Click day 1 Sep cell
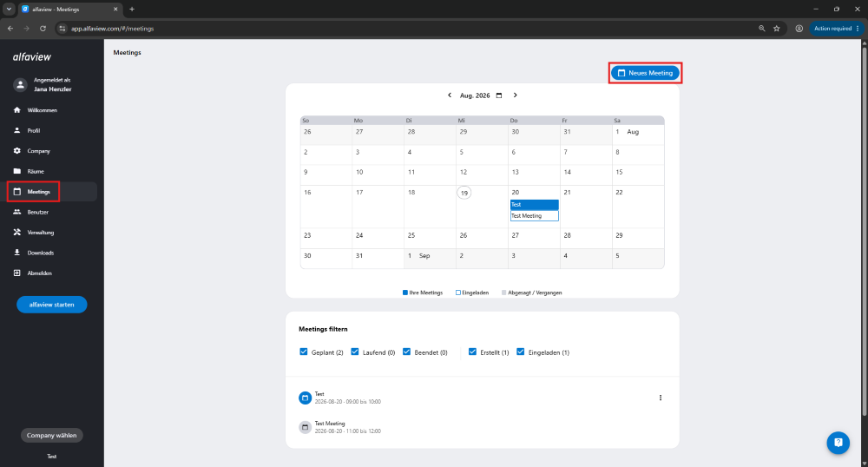Screen dimensions: 868x467 (431, 259)
